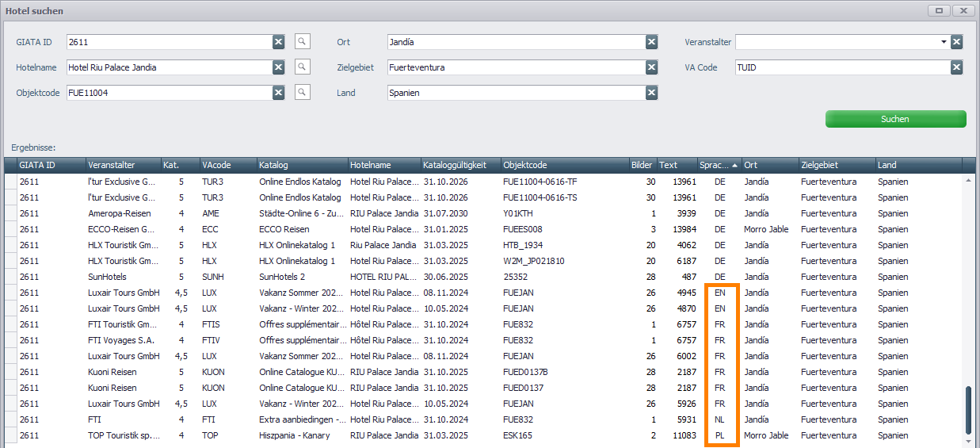980x448 pixels.
Task: Click the PL language cell
Action: tap(719, 435)
